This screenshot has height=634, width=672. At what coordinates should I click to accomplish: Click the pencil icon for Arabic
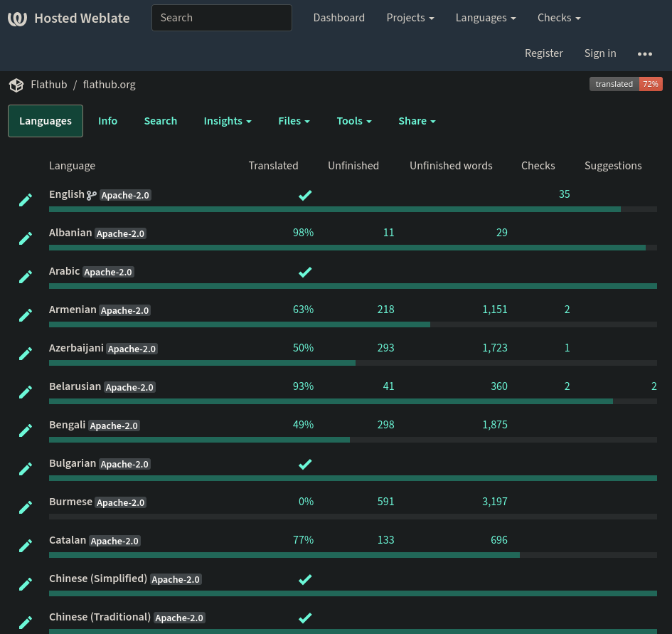tap(26, 277)
